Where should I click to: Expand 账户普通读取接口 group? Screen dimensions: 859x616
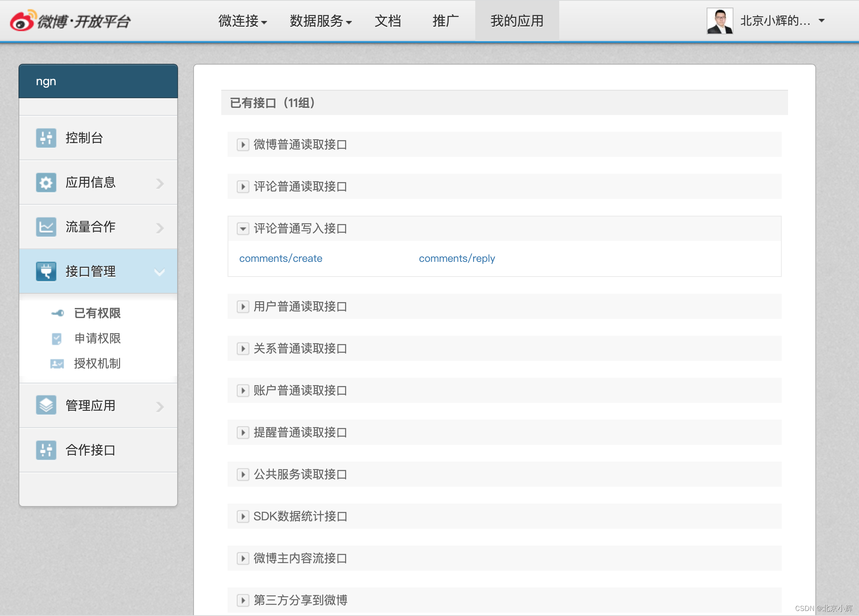243,391
